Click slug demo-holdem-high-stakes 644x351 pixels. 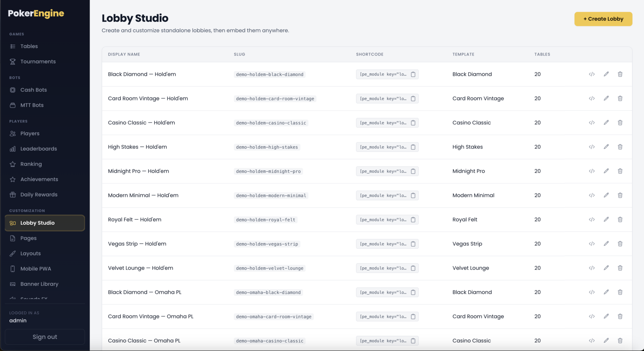click(267, 147)
